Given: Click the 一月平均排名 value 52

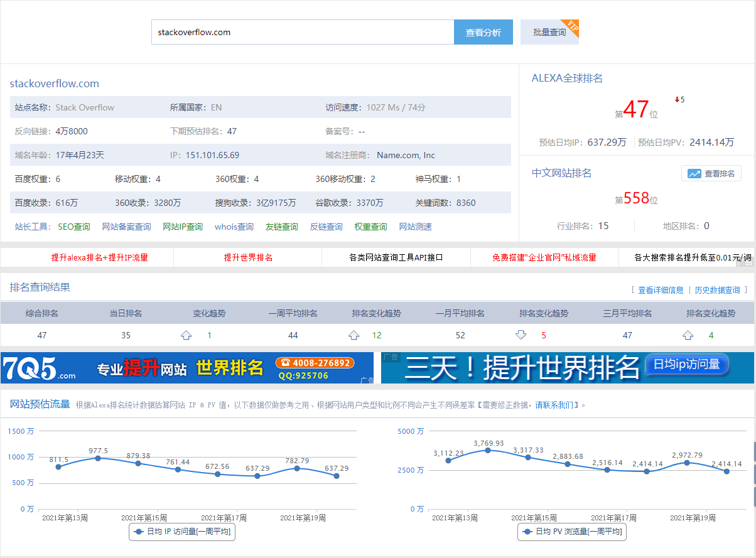Looking at the screenshot, I should pos(460,335).
